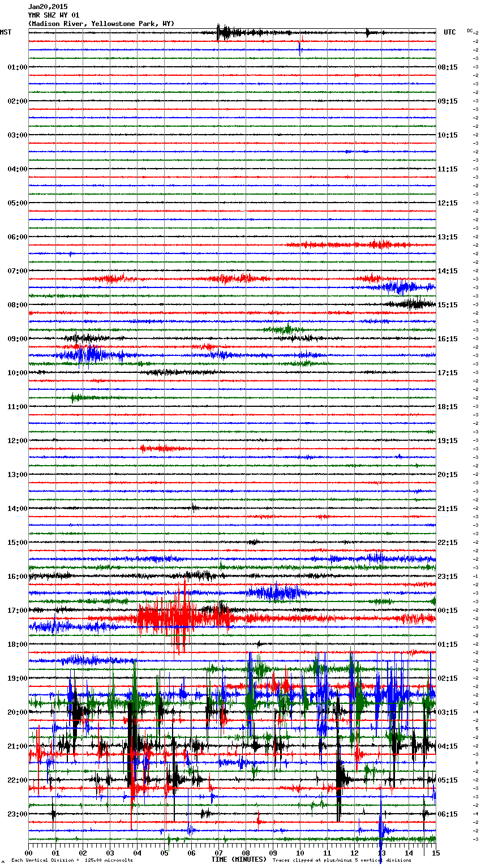Image resolution: width=481 pixels, height=868 pixels.
Task: Select the 23:00 MST hour label
Action: pyautogui.click(x=18, y=814)
